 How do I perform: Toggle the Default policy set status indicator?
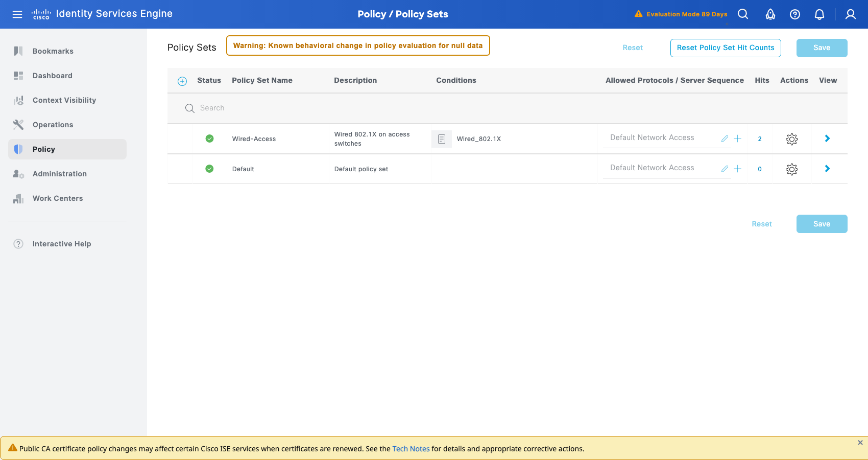pos(209,169)
